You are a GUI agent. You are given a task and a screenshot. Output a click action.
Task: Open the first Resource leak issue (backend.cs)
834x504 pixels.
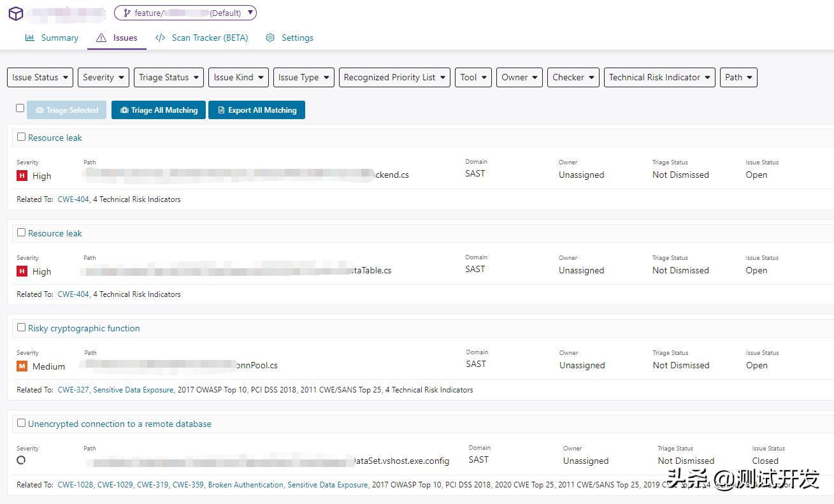pyautogui.click(x=55, y=138)
